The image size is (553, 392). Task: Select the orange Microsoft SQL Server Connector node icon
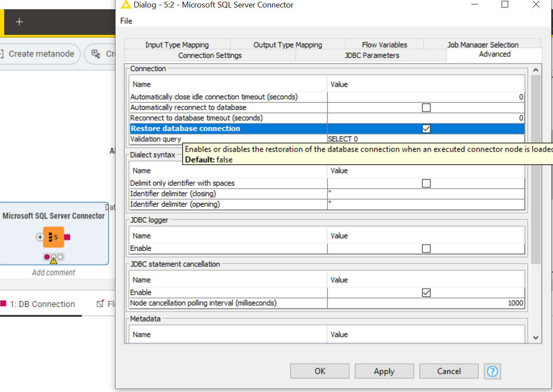coord(53,237)
